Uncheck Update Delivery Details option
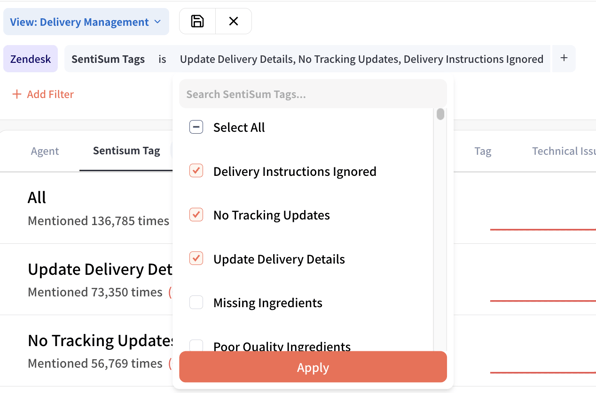Screen dimensions: 596x393 pyautogui.click(x=196, y=259)
